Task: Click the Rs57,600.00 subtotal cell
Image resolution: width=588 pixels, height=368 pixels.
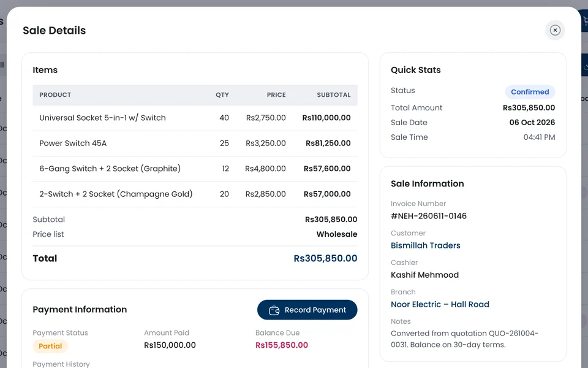Action: (327, 169)
